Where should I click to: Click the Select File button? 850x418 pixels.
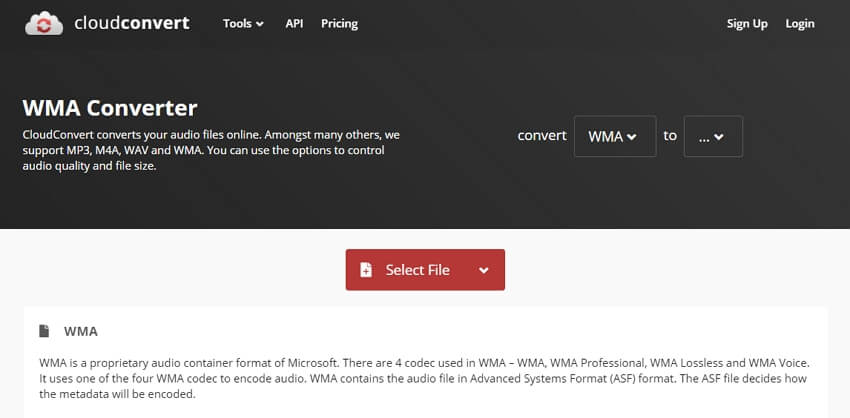(x=425, y=269)
